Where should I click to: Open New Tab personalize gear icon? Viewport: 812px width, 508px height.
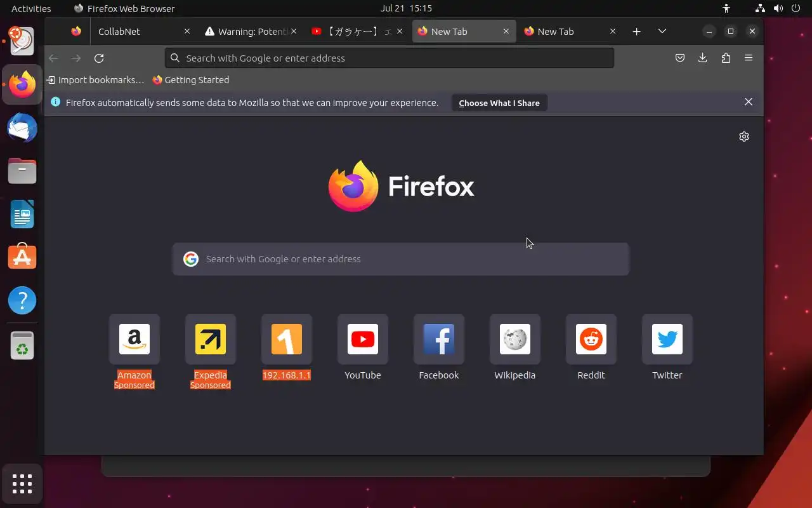[744, 137]
